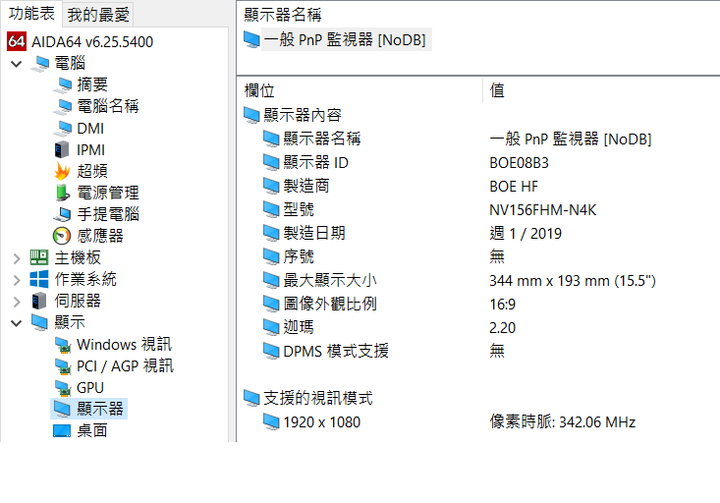The image size is (720, 503).
Task: Select the 顯示器內容 group header
Action: [x=302, y=115]
